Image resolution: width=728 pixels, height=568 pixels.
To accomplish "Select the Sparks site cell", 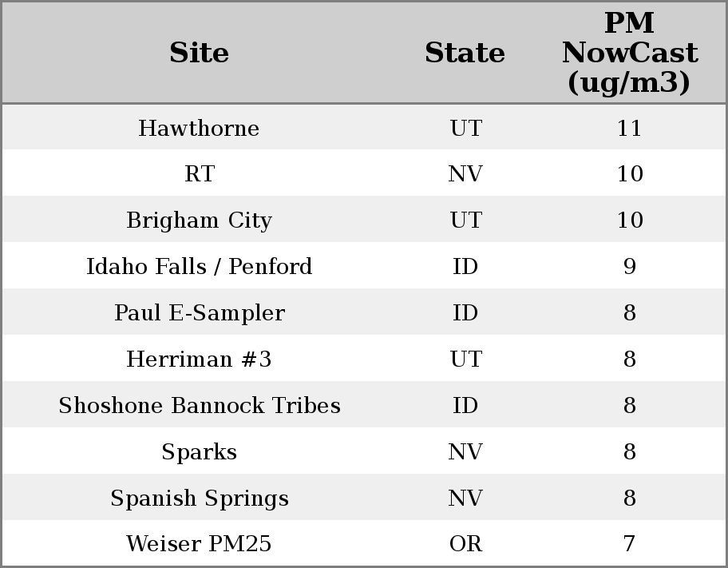I will (x=199, y=452).
